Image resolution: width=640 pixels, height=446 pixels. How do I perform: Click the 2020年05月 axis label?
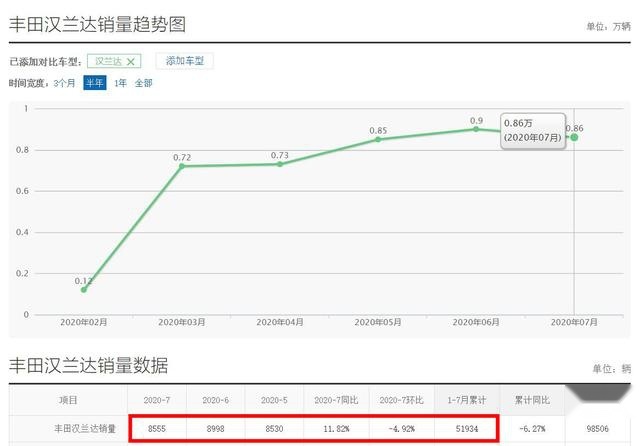point(378,322)
